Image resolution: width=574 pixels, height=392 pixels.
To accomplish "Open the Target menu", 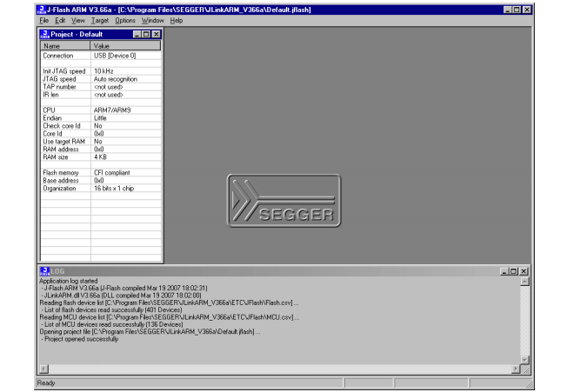I will pyautogui.click(x=100, y=21).
